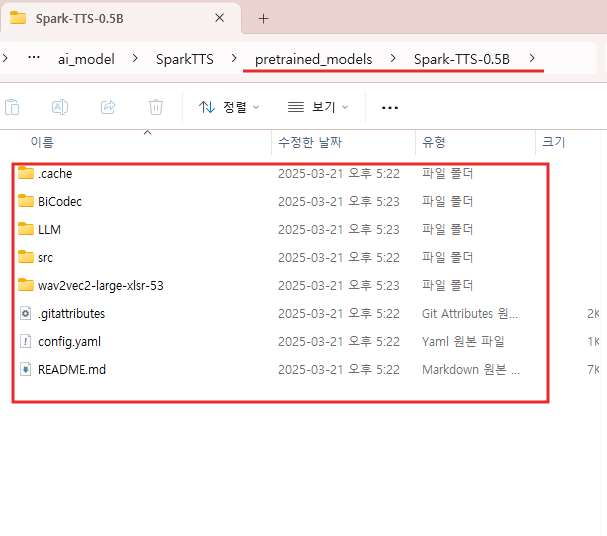Click the Rename toolbar icon

(x=60, y=107)
